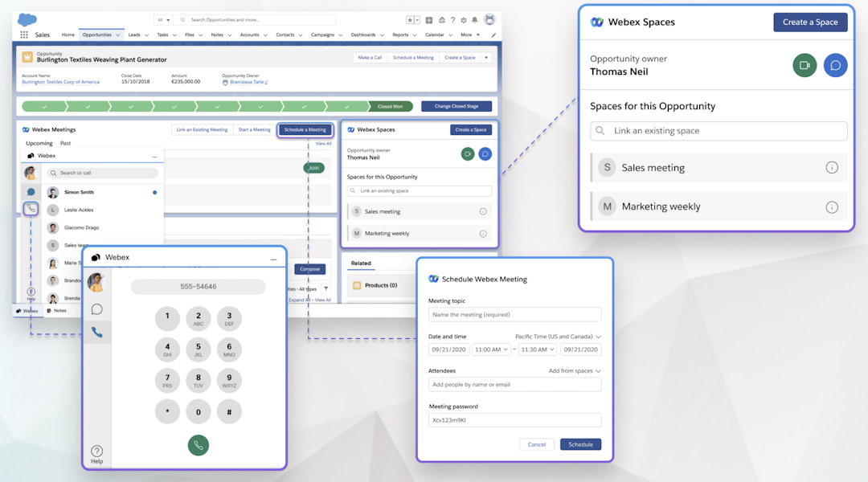This screenshot has height=482, width=868.
Task: Click Create a Space in enlarged panel
Action: click(810, 22)
